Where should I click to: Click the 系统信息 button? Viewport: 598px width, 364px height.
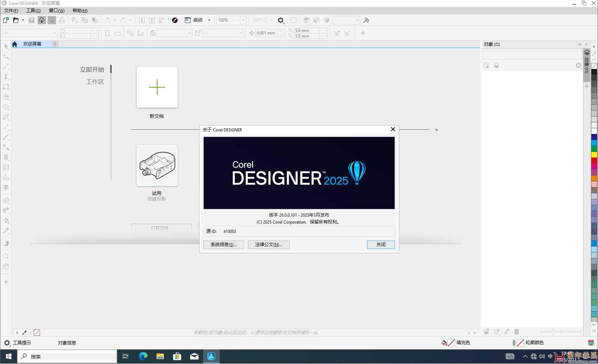click(224, 245)
